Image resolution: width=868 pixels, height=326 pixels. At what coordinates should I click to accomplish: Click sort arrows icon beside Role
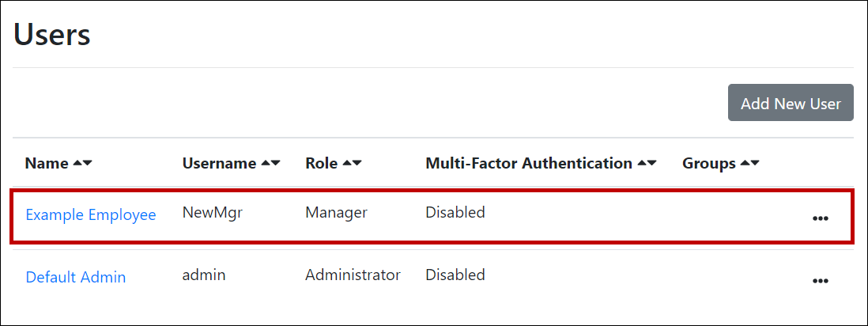coord(352,164)
